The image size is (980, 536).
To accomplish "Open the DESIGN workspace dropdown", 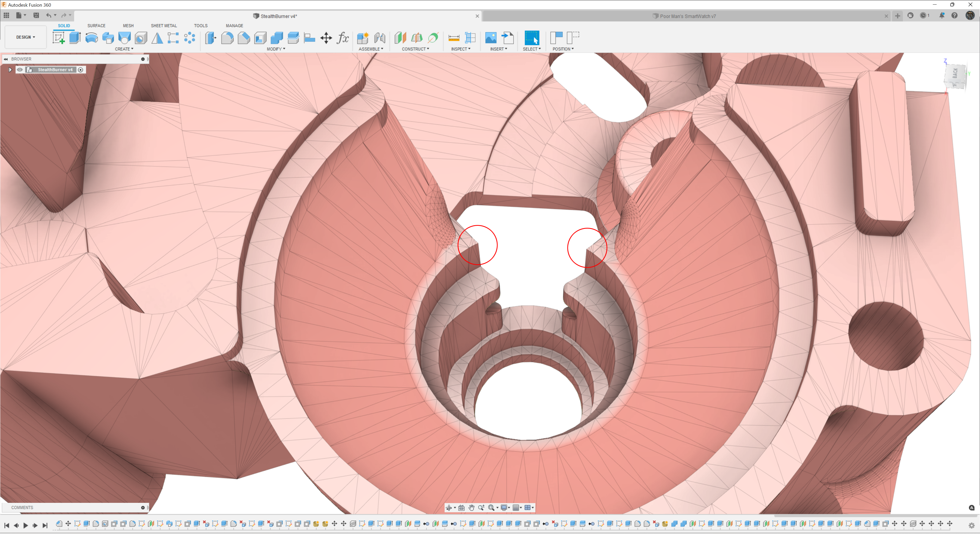I will click(x=26, y=37).
